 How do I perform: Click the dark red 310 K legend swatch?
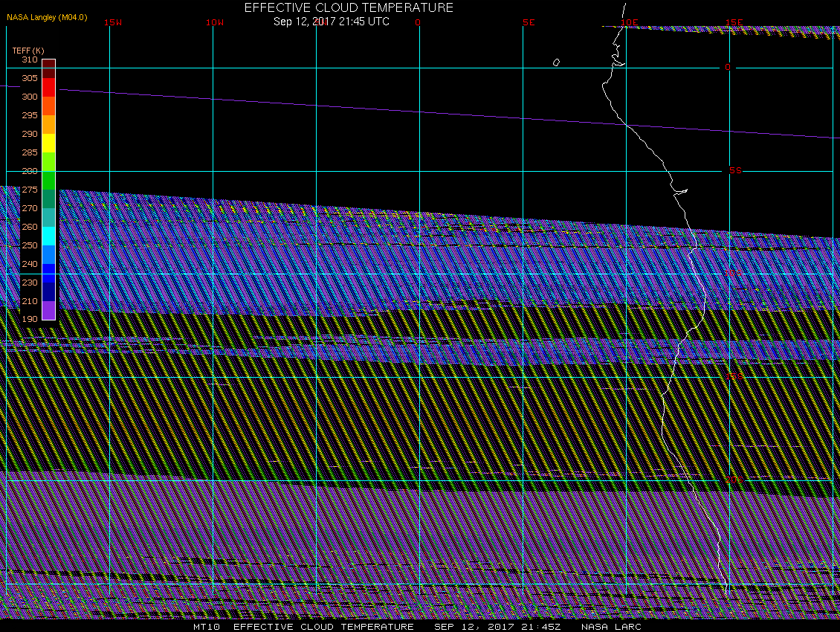48,64
